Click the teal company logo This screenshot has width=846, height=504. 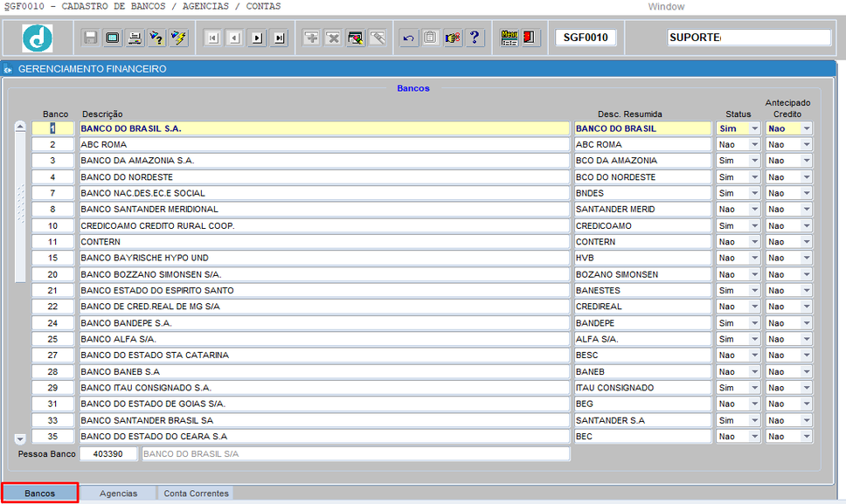point(38,38)
